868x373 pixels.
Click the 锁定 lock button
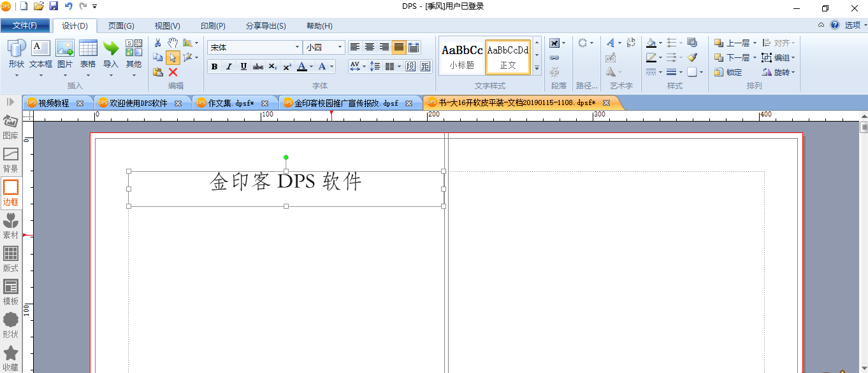tap(728, 72)
